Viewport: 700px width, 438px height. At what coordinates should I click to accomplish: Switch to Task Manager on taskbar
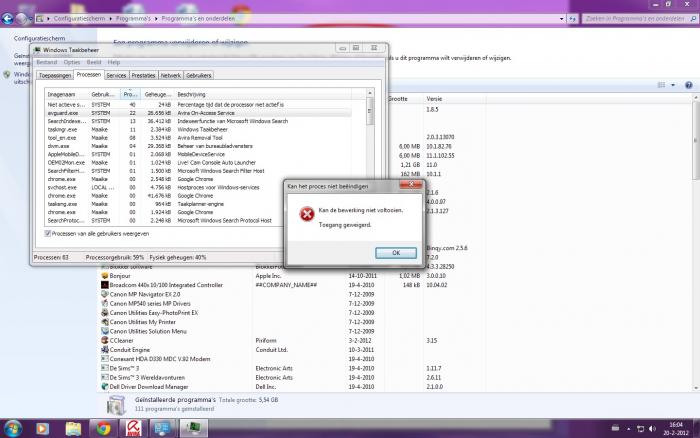pyautogui.click(x=194, y=429)
